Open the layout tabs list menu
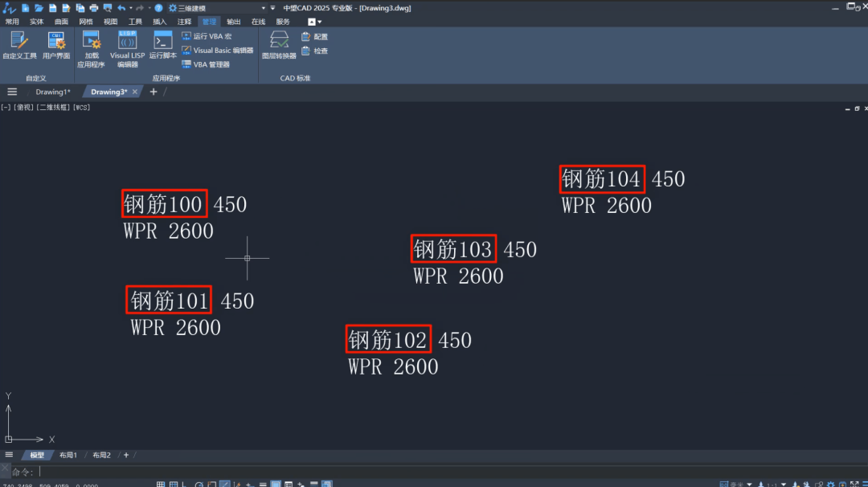The height and width of the screenshot is (487, 868). 9,455
